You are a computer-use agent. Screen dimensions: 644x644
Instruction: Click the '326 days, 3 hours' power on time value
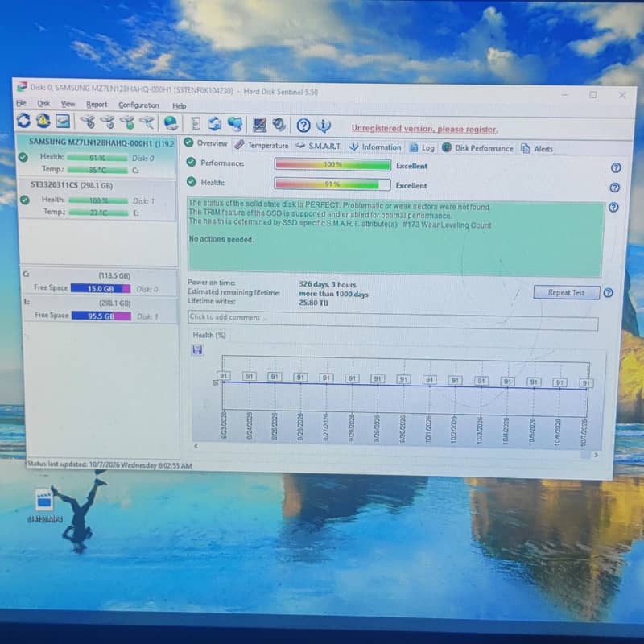tap(328, 284)
